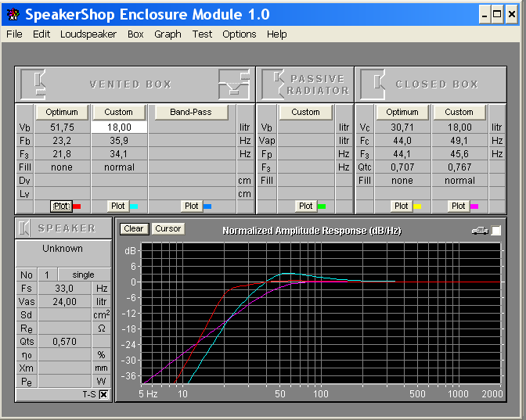Clear the graph with the Clear button
526x420 pixels.
click(x=134, y=228)
